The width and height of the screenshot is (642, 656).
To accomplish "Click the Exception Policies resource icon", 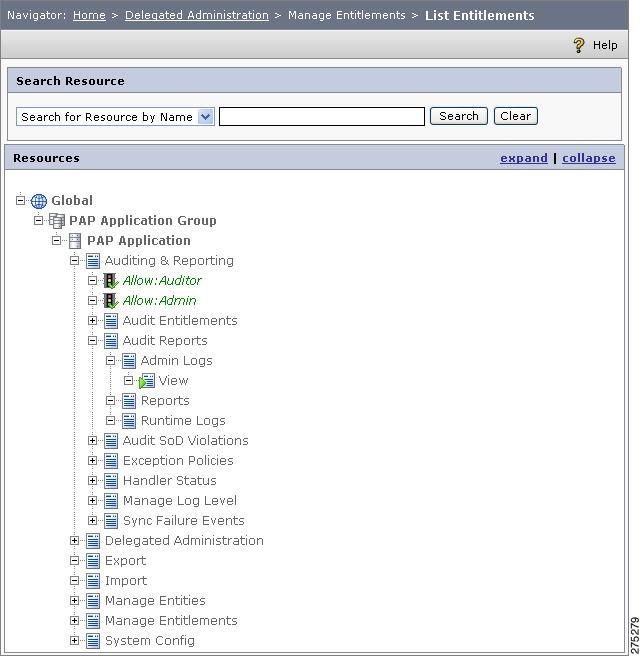I will pyautogui.click(x=111, y=461).
